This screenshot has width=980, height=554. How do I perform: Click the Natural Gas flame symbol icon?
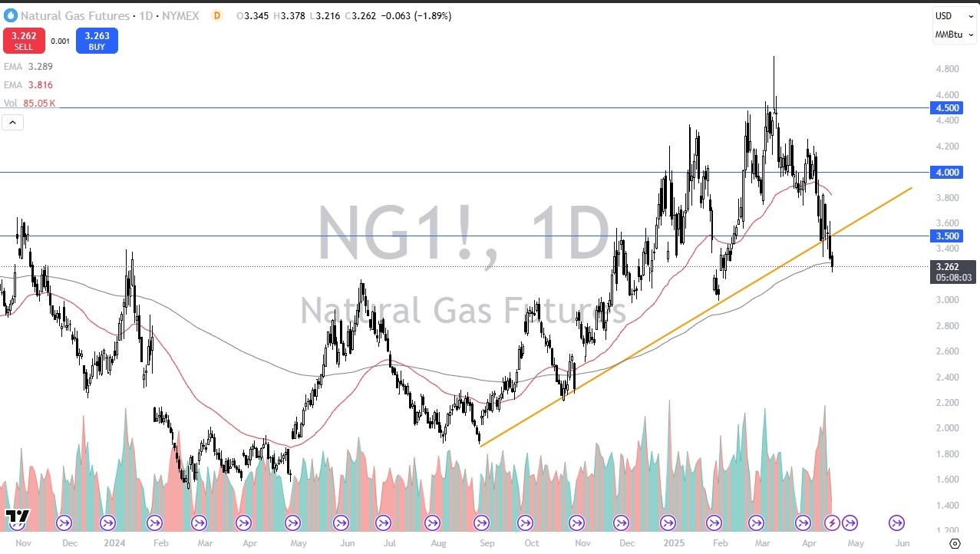click(10, 15)
